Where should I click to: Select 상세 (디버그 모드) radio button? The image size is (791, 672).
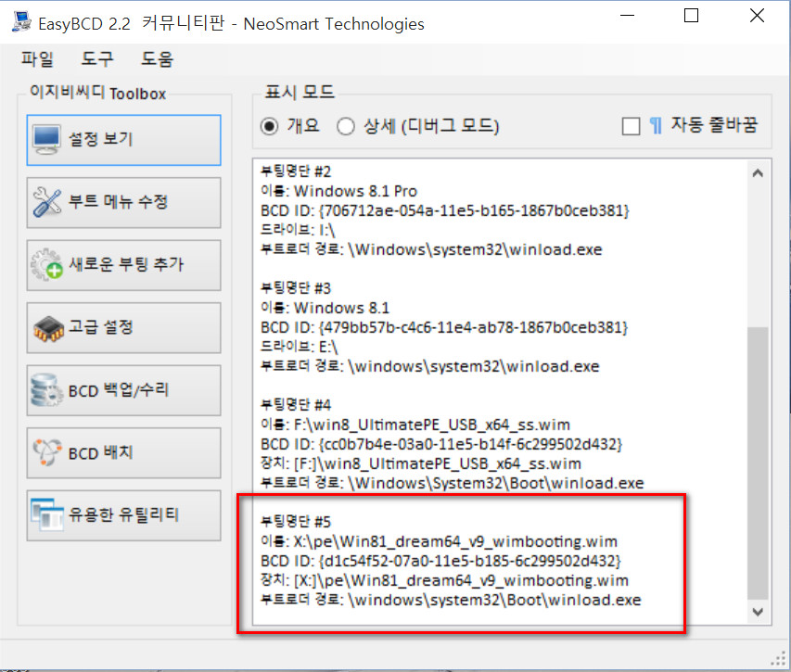[346, 126]
